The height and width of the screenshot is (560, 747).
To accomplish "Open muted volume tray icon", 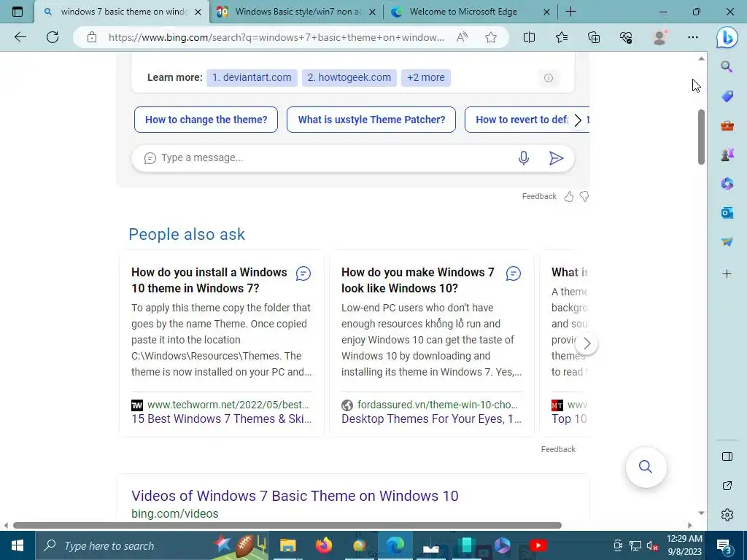I will 653,545.
